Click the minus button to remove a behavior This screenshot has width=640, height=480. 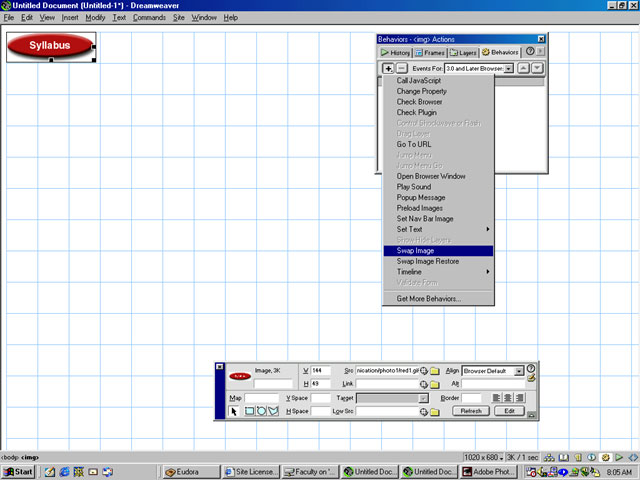point(401,68)
